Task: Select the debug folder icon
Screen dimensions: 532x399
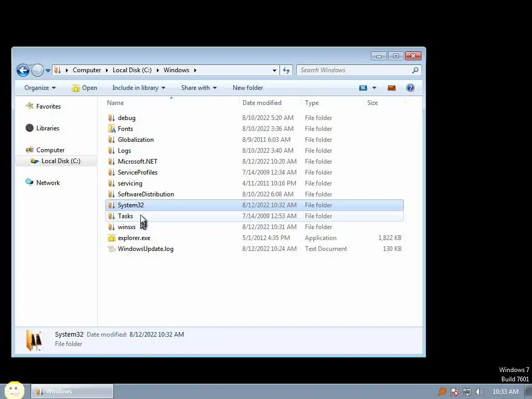Action: (112, 118)
